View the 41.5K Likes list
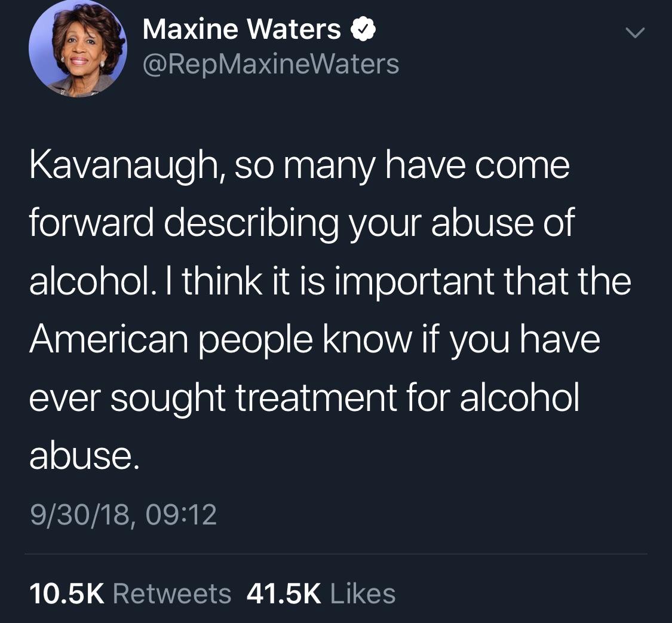The height and width of the screenshot is (623, 672). pos(321,594)
